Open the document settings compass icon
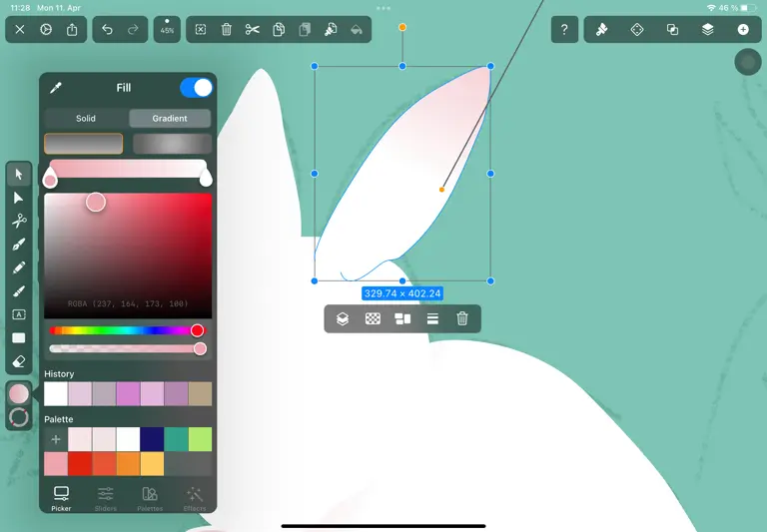The height and width of the screenshot is (532, 767). [x=46, y=30]
